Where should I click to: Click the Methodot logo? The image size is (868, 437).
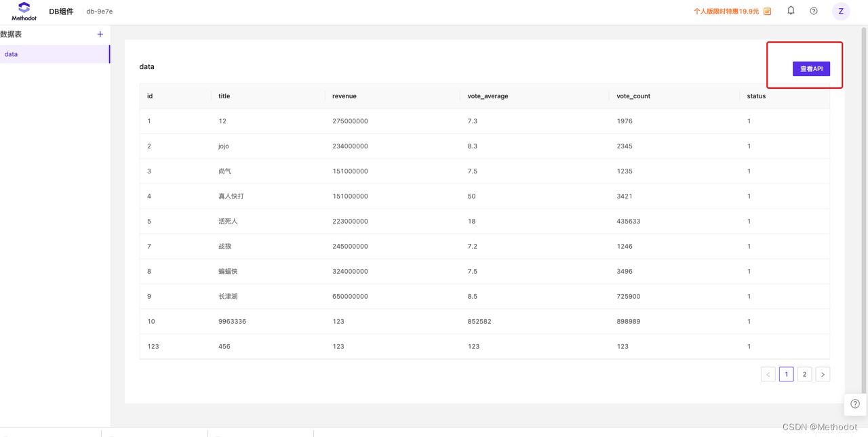(24, 12)
